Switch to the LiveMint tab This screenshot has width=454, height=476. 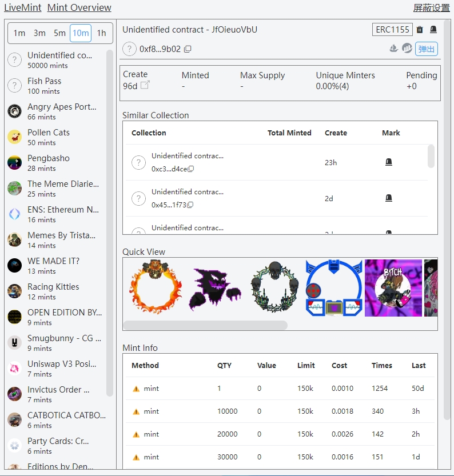22,7
